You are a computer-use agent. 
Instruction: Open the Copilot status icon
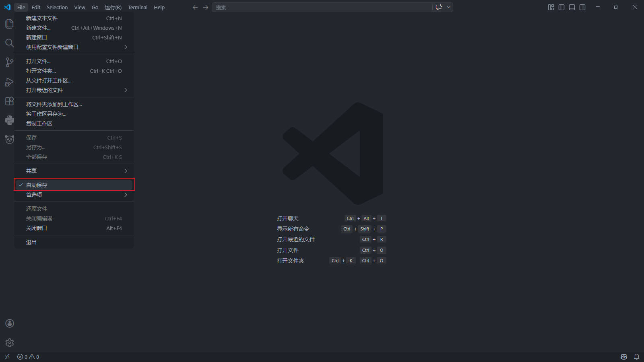(x=624, y=357)
